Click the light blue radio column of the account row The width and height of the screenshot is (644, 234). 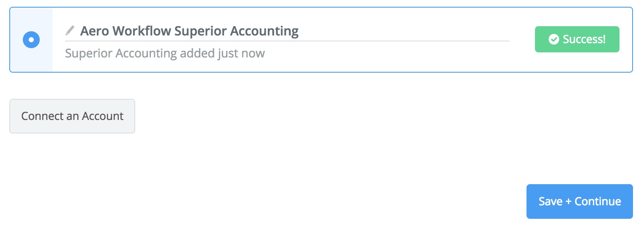[31, 40]
